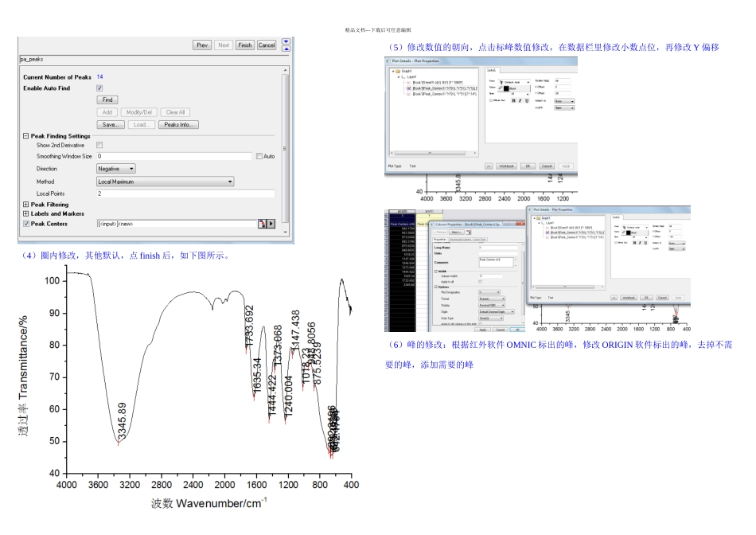Open the Peak Centers flyout arrow
This screenshot has width=756, height=535.
pos(271,224)
